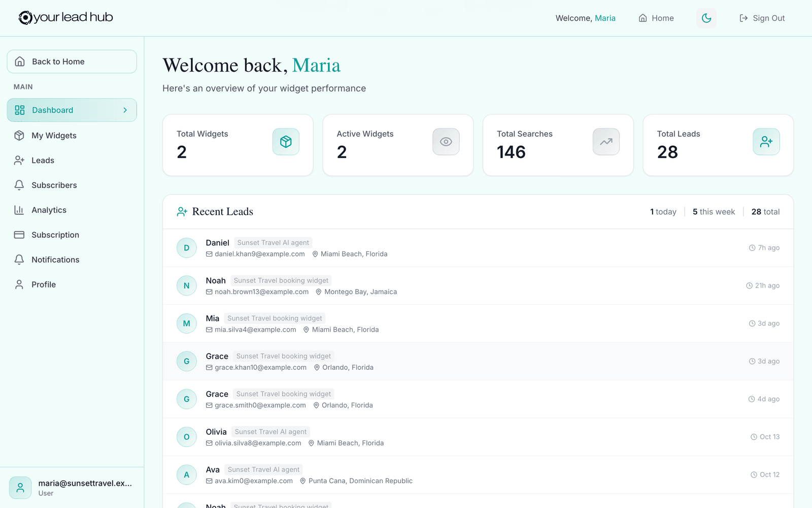
Task: Click olivia.silva8@example.com email
Action: pos(258,443)
